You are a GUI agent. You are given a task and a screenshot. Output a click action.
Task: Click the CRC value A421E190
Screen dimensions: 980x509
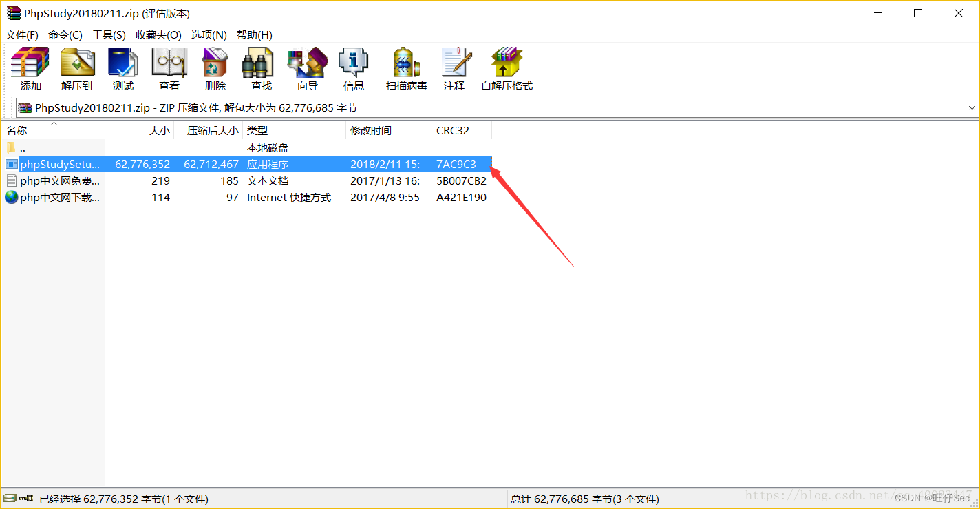(461, 198)
